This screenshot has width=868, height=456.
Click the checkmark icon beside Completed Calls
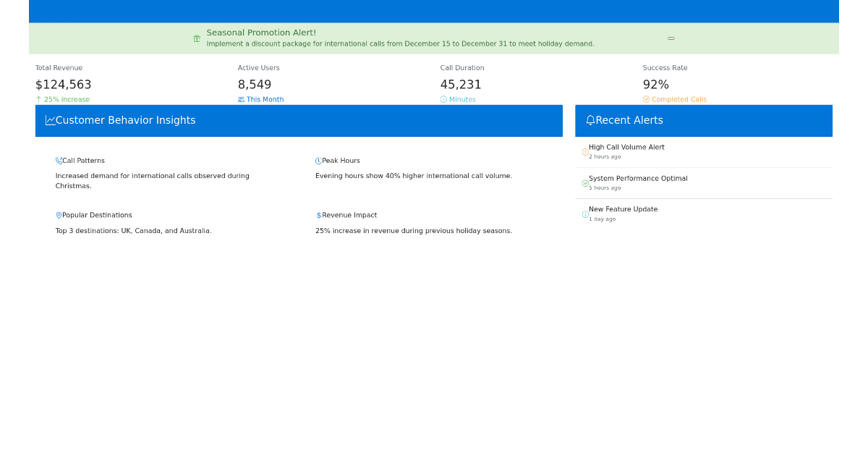[x=647, y=99]
